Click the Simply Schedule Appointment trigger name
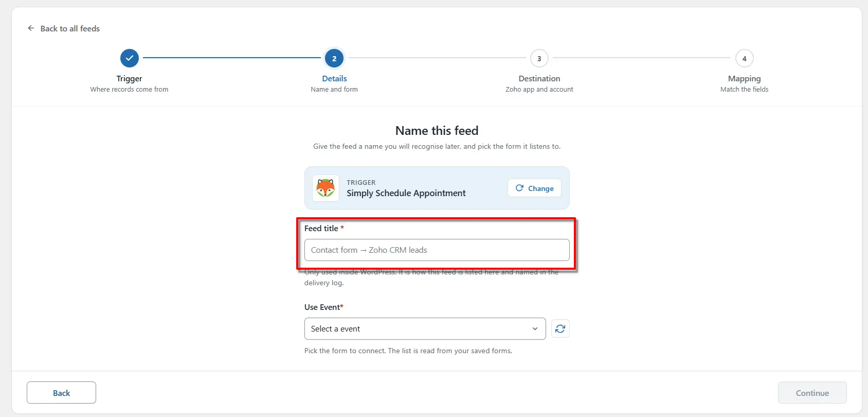This screenshot has height=417, width=868. 406,193
